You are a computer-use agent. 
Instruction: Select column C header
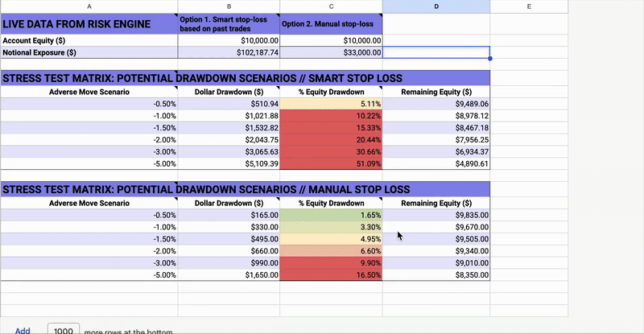(331, 6)
